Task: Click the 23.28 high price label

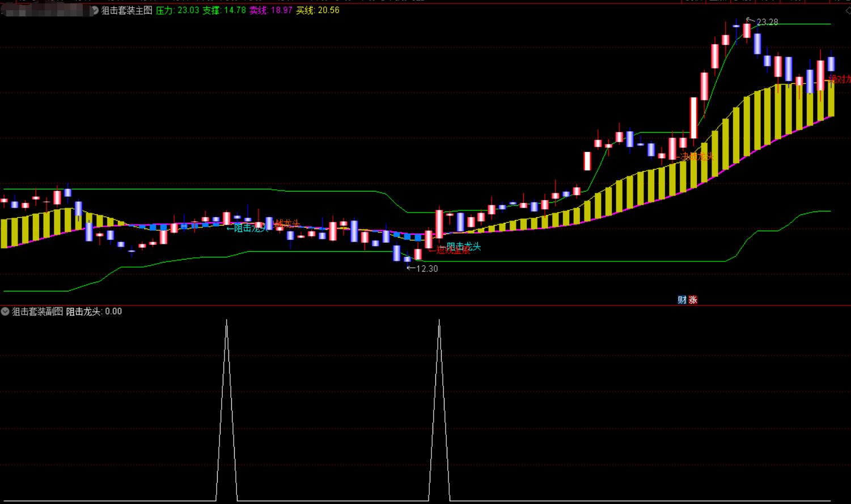Action: (x=767, y=22)
